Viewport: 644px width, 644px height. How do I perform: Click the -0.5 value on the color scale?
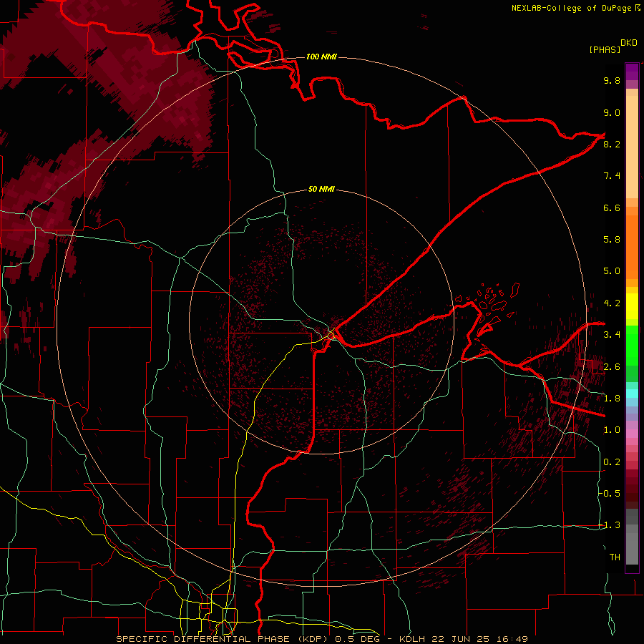point(610,493)
